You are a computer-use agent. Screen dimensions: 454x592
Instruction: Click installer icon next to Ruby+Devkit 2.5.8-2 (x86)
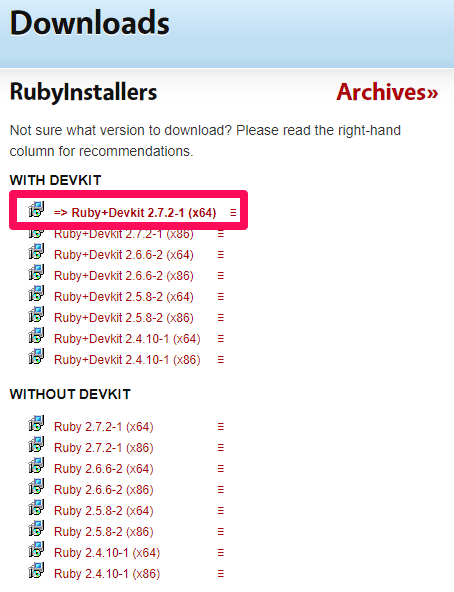[x=36, y=314]
